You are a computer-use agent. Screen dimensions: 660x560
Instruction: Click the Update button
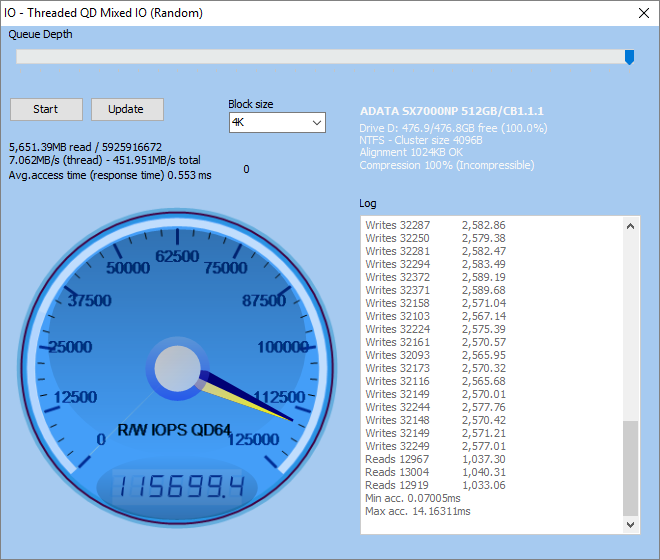point(127,109)
